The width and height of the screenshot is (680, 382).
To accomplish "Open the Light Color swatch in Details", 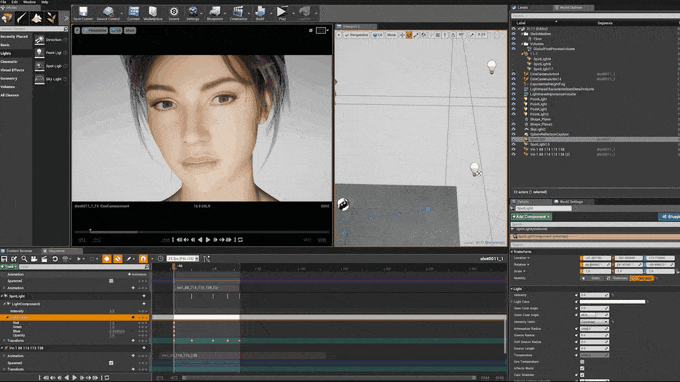I will tap(612, 302).
